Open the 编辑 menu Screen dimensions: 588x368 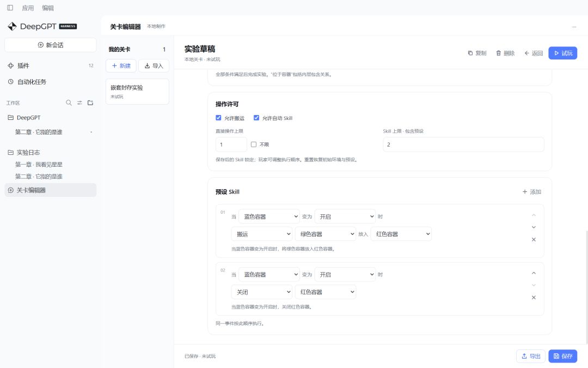[47, 8]
